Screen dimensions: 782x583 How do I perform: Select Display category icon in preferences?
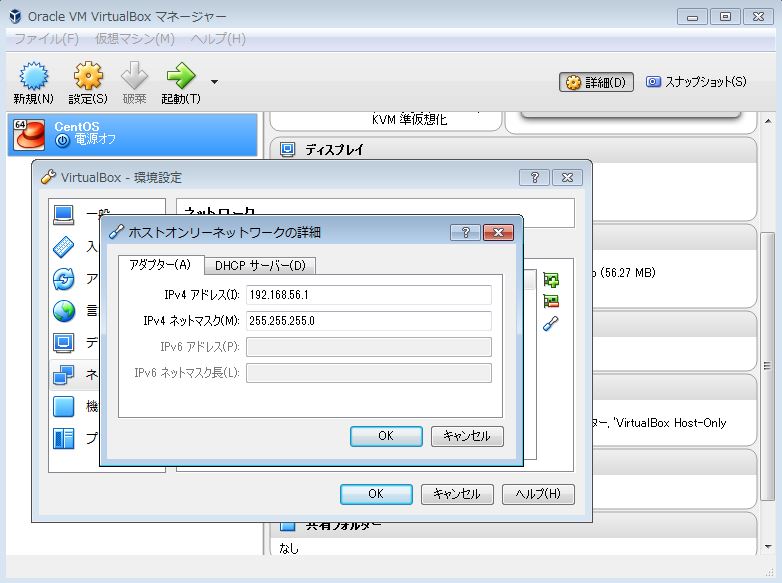64,343
